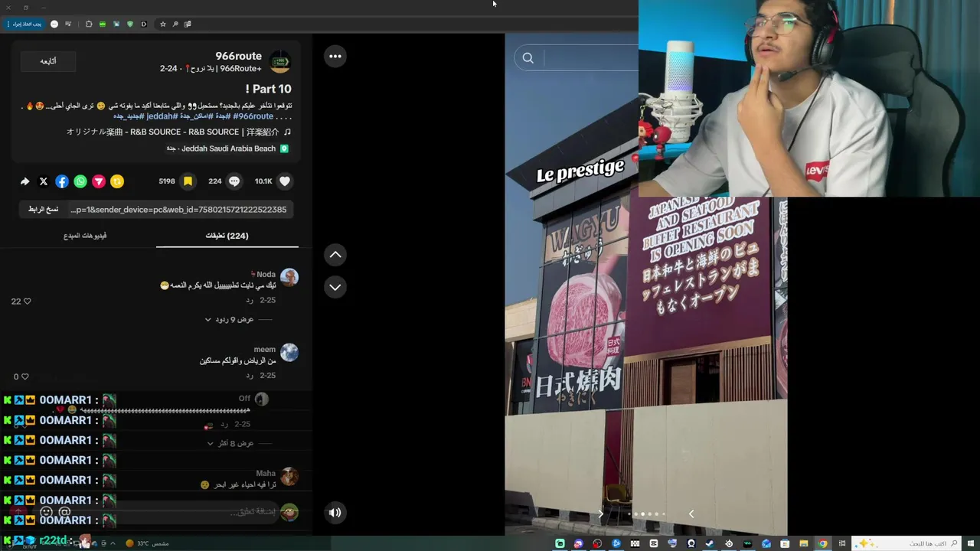Reply to meem's comment
Image resolution: width=980 pixels, height=551 pixels.
click(250, 376)
